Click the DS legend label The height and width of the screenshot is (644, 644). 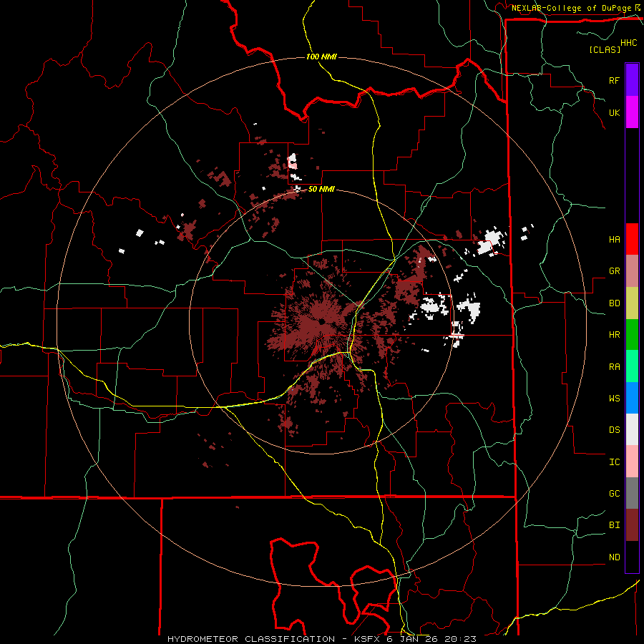(x=614, y=430)
